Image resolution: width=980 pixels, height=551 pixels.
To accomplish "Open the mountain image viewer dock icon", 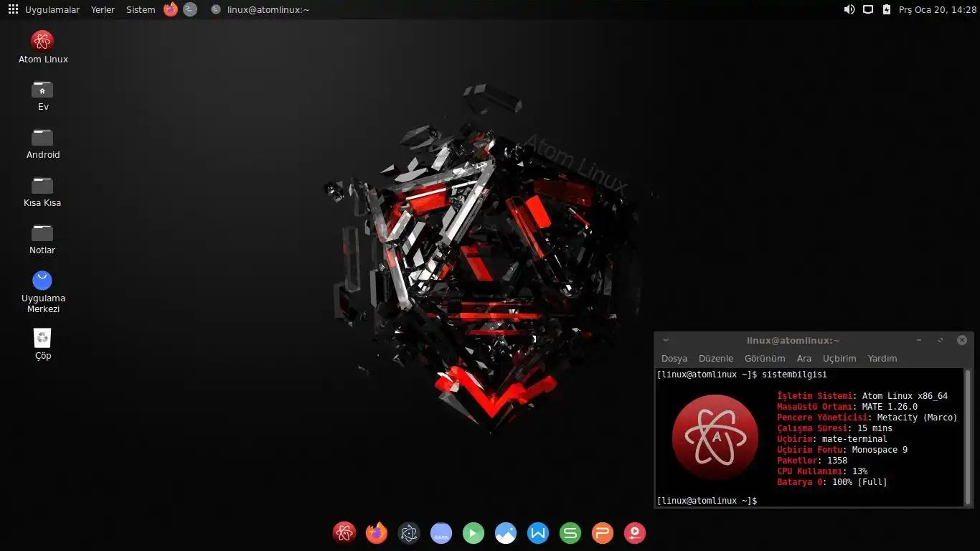I will pos(506,532).
